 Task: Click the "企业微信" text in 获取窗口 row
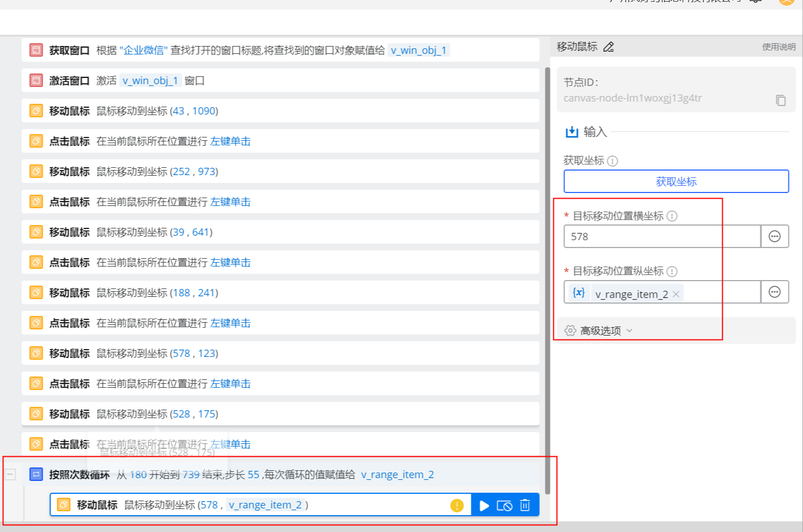click(144, 50)
